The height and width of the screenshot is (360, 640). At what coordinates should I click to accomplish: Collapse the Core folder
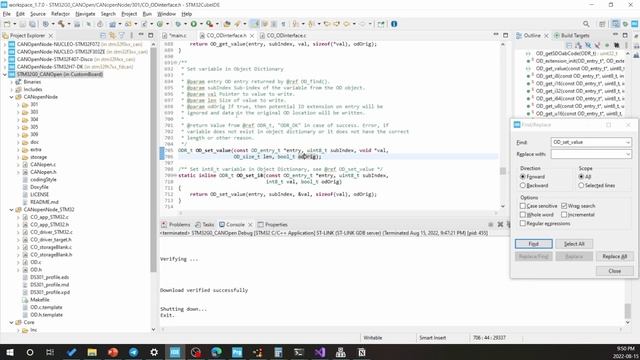point(11,322)
